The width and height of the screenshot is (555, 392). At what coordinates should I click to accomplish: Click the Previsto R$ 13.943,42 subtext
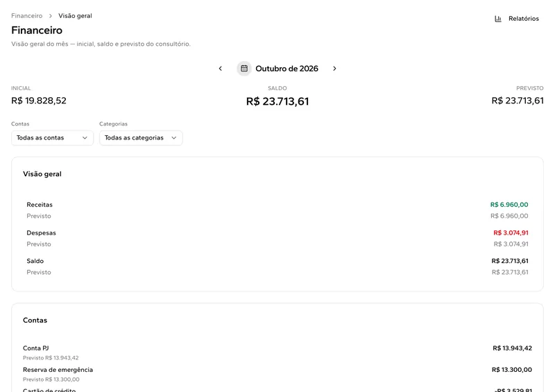[51, 358]
